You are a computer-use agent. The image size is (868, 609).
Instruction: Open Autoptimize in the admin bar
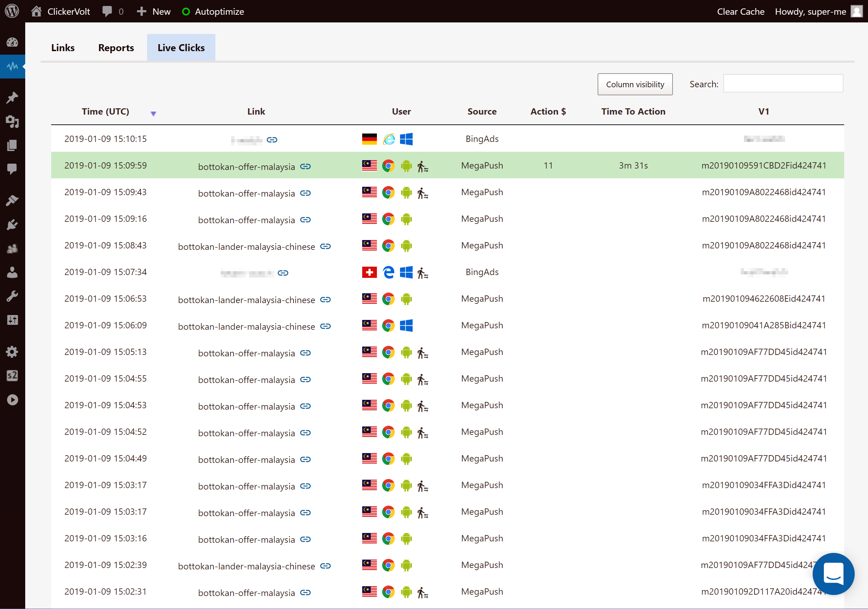coord(213,11)
